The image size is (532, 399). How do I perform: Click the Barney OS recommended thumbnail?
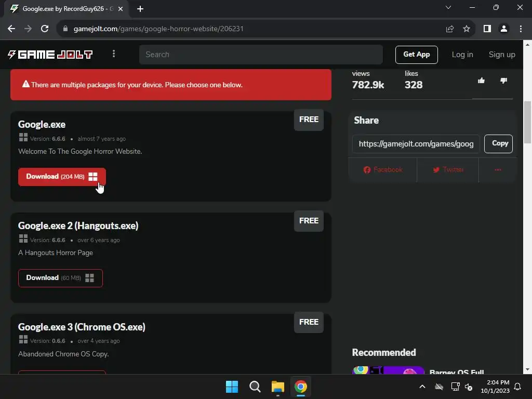[x=388, y=370]
